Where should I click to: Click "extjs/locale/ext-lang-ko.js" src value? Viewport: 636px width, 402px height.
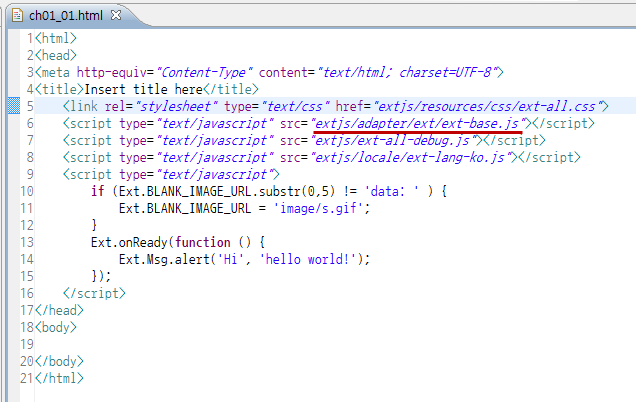tap(411, 157)
